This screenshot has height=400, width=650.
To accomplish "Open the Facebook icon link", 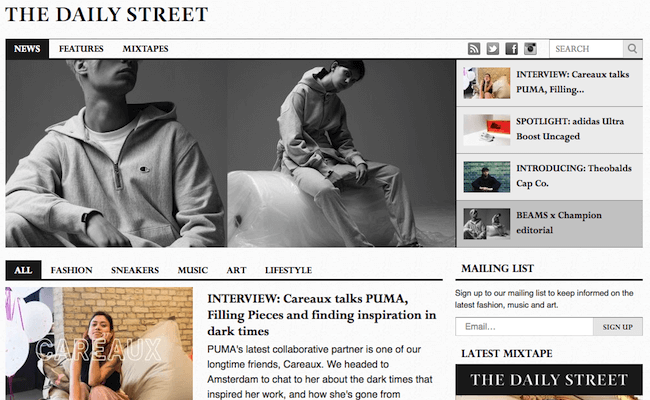I will click(x=512, y=48).
